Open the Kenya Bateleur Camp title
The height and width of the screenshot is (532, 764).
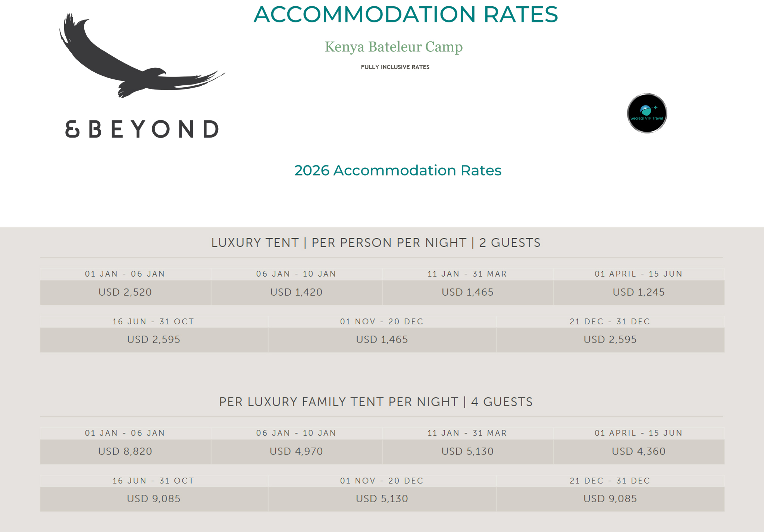click(394, 47)
